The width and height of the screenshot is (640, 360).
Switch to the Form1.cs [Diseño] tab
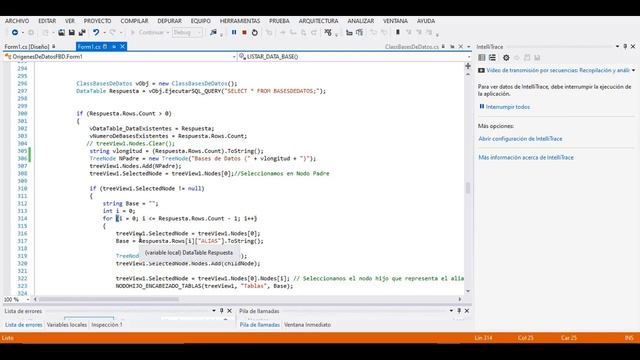click(x=27, y=47)
